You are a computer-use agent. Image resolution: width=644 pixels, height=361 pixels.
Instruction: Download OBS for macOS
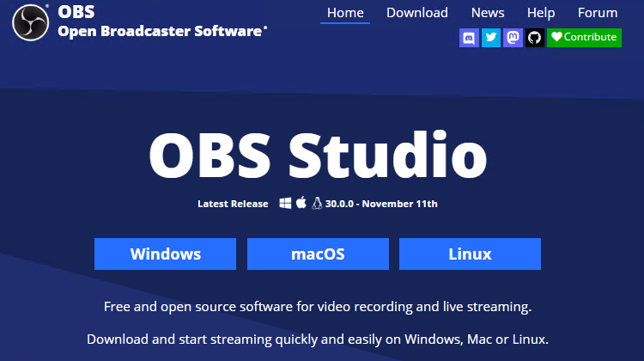[318, 254]
